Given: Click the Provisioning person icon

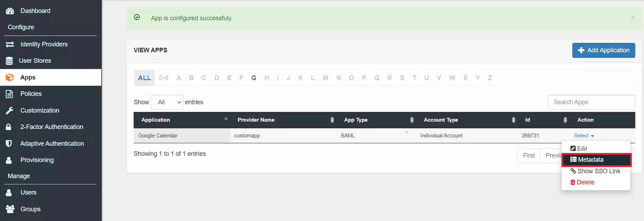Looking at the screenshot, I should (x=9, y=160).
